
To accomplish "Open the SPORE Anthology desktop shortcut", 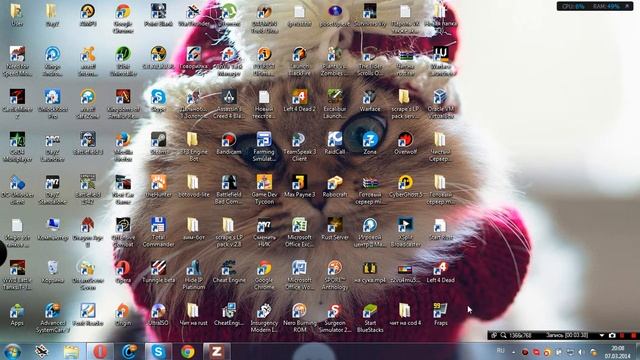I will coord(335,275).
